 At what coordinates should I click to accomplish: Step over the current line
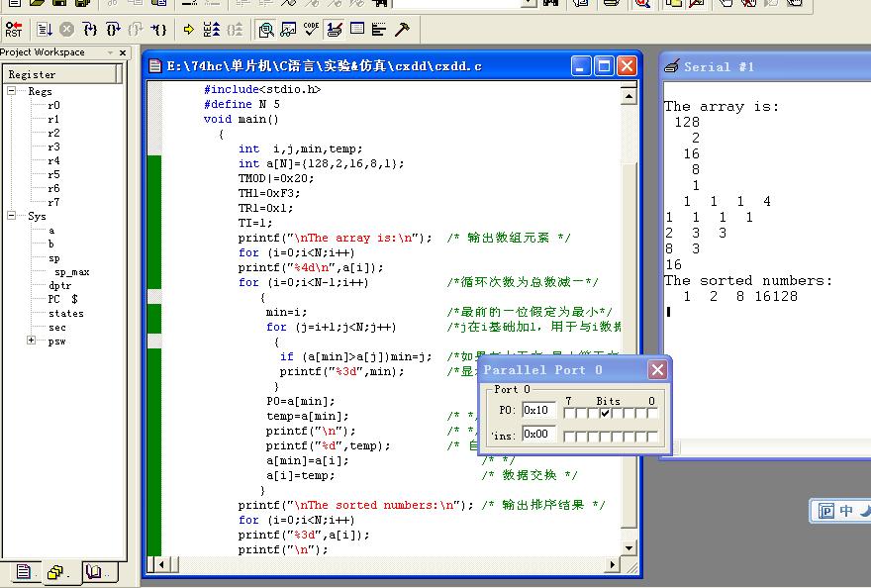pyautogui.click(x=113, y=30)
